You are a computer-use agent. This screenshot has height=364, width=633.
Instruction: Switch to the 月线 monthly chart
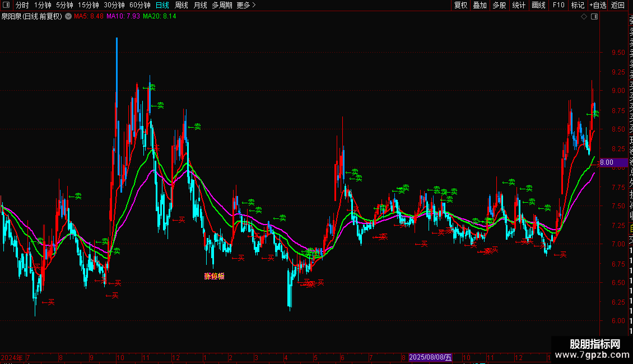[x=200, y=5]
